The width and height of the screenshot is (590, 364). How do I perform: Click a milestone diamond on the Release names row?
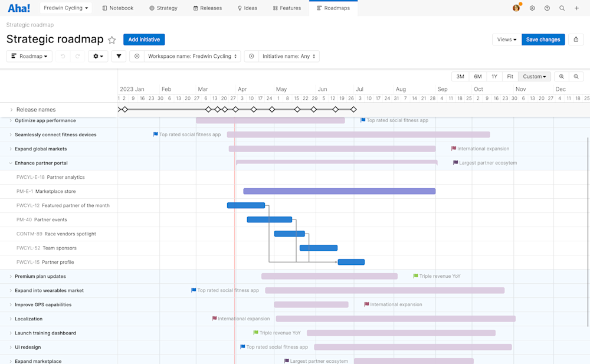(124, 109)
